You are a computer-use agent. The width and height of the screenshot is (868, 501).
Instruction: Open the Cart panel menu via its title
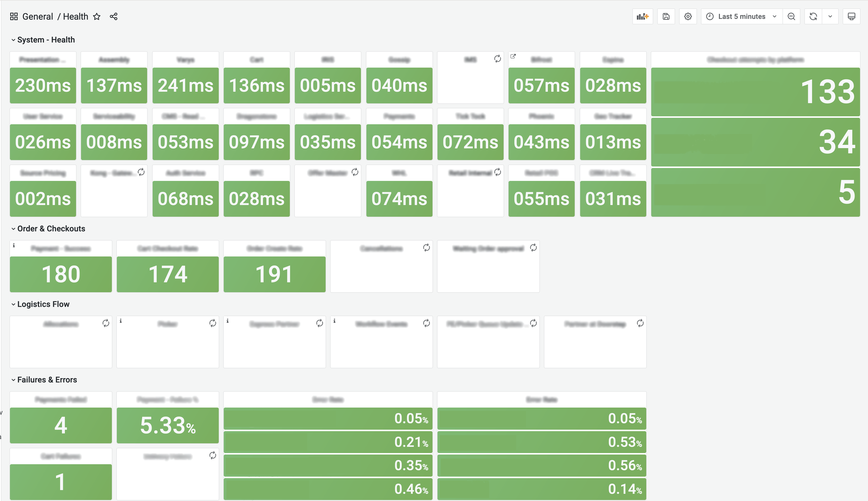coord(257,59)
